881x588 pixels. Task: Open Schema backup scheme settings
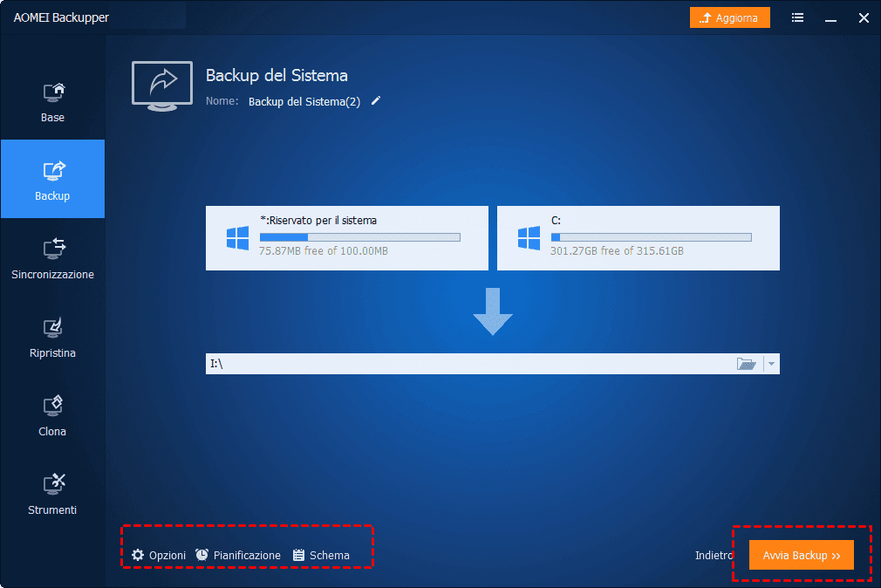pyautogui.click(x=321, y=556)
